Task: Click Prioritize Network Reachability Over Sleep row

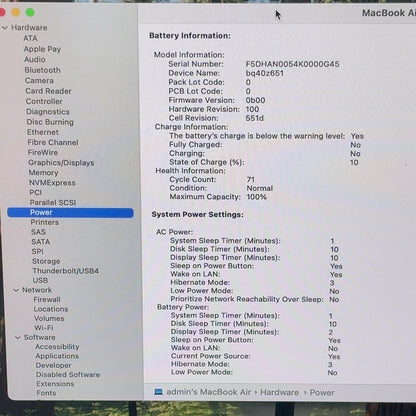Action: coord(255,299)
